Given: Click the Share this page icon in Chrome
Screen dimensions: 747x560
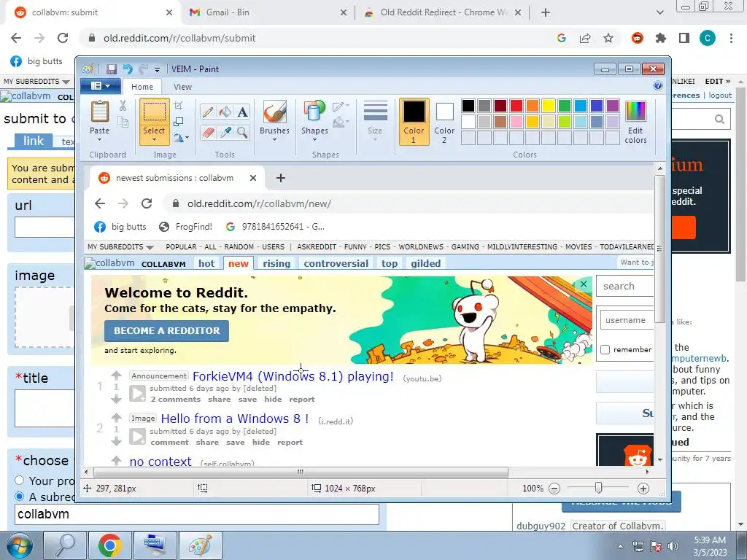Looking at the screenshot, I should 585,38.
